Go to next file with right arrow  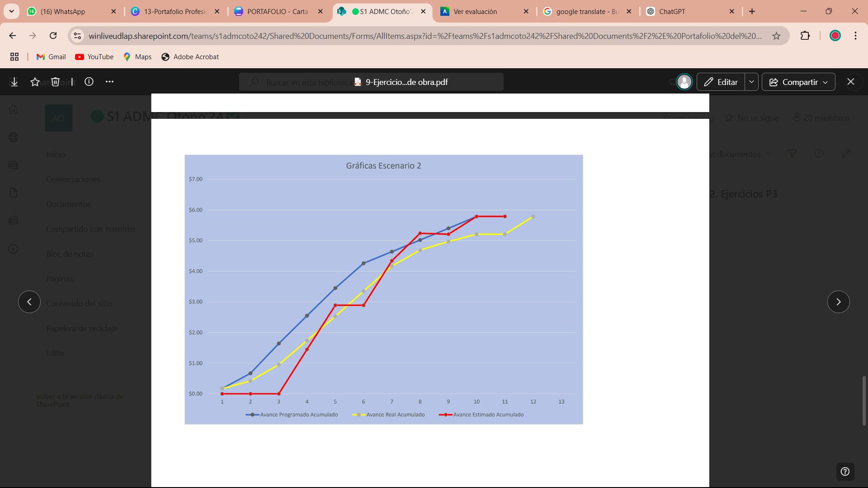pyautogui.click(x=838, y=302)
